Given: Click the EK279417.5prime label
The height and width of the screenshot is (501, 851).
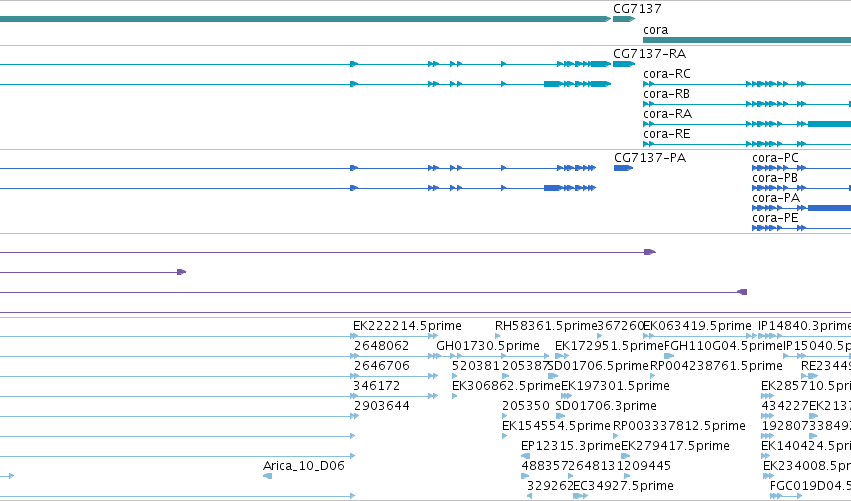Looking at the screenshot, I should [x=675, y=446].
